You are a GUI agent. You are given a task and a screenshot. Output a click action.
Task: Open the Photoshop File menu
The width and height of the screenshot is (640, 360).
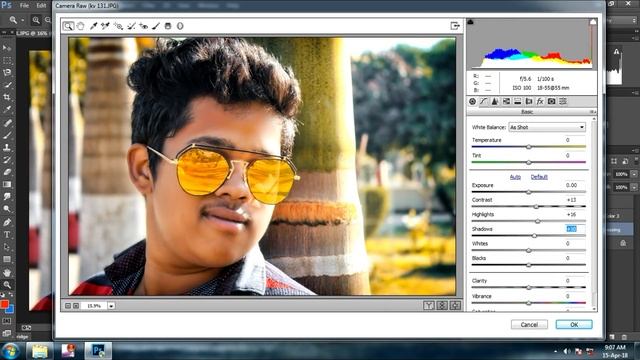24,6
